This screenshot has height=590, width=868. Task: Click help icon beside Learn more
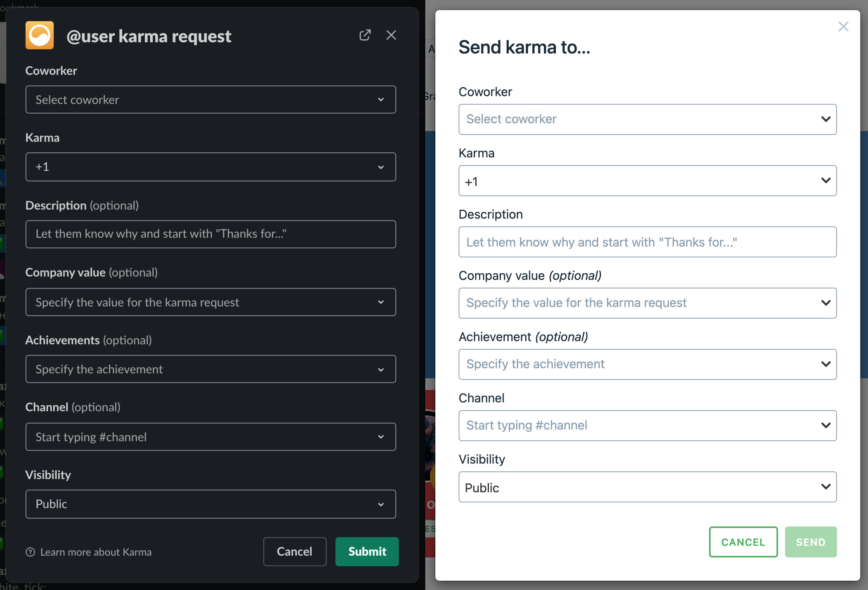tap(30, 552)
